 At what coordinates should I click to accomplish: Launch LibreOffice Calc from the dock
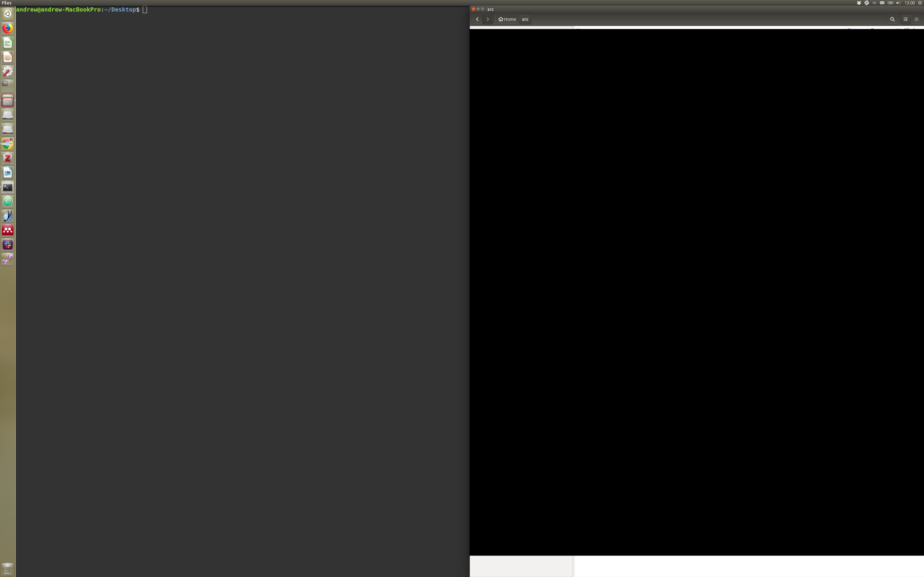(8, 43)
